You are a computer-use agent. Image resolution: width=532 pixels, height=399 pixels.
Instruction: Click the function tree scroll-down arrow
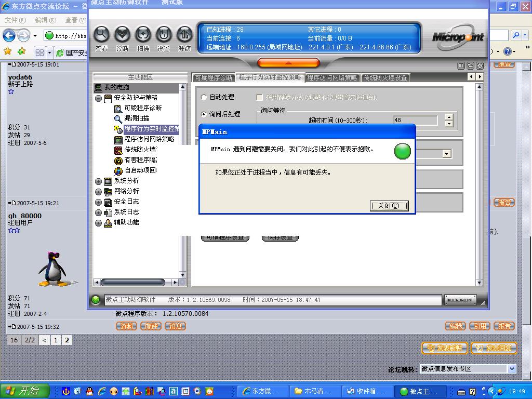pos(182,274)
